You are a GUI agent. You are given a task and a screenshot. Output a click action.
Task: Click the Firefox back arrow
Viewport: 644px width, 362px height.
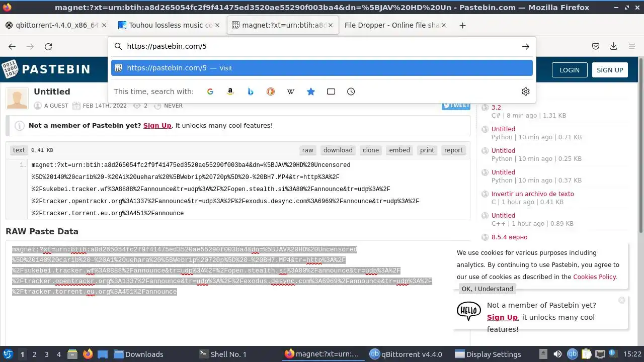(12, 46)
